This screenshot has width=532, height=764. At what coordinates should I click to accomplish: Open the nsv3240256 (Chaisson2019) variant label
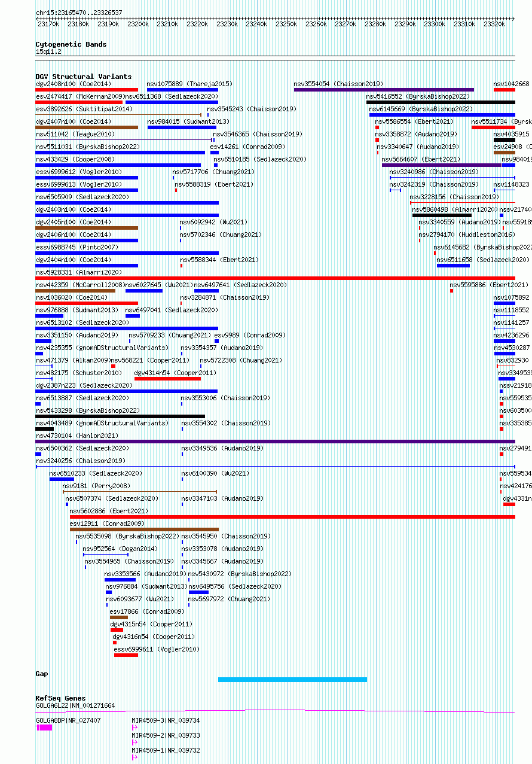[80, 461]
